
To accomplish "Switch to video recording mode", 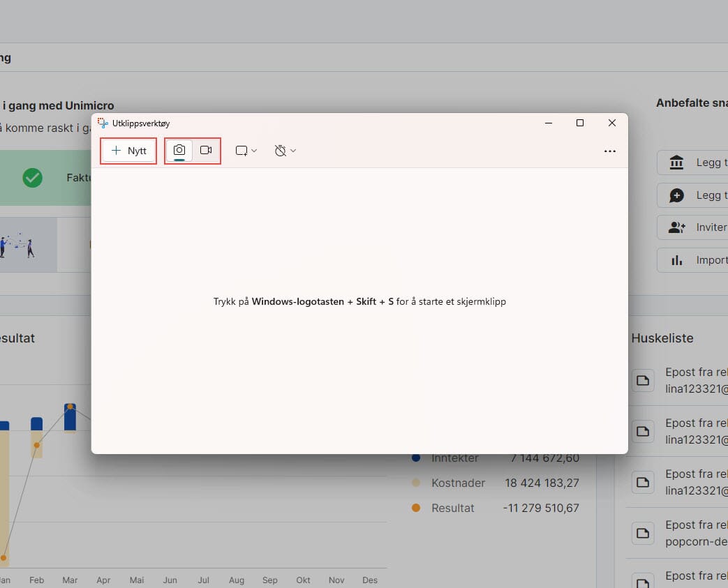I will click(x=206, y=151).
